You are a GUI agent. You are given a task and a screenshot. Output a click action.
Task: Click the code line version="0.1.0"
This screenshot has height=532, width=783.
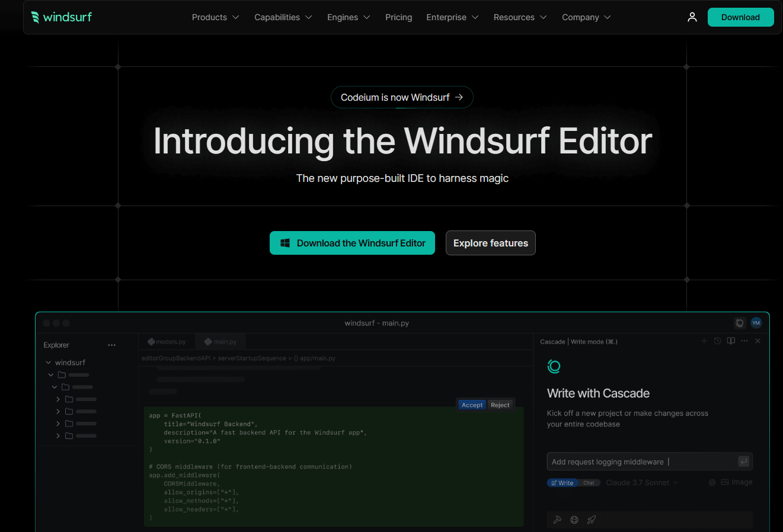(192, 441)
